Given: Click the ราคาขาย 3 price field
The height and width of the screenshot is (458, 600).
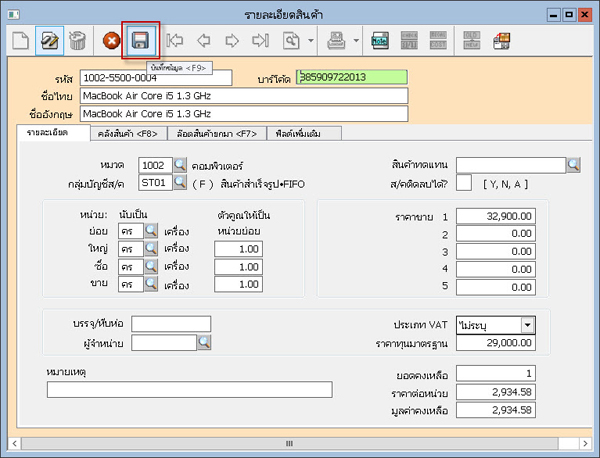Looking at the screenshot, I should (x=496, y=251).
